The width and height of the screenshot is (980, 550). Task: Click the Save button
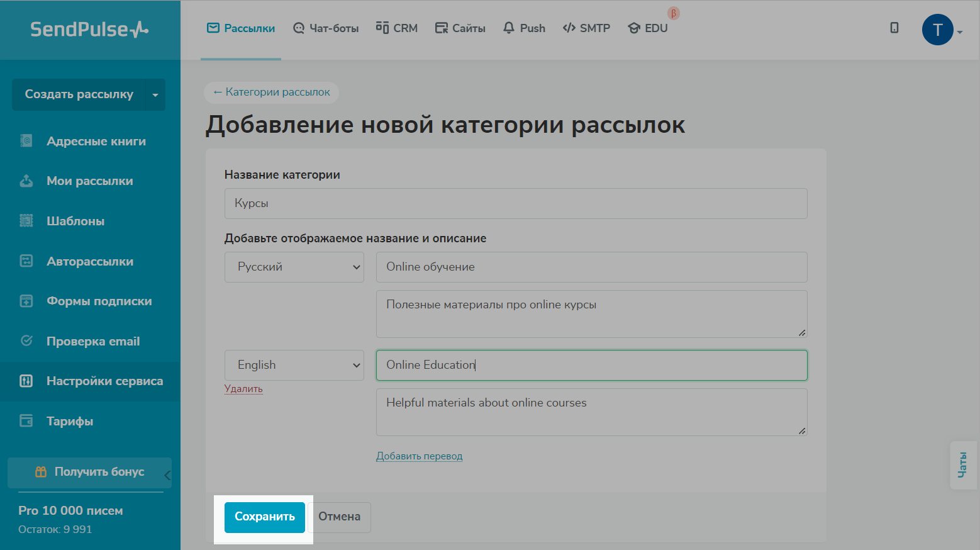(x=264, y=517)
